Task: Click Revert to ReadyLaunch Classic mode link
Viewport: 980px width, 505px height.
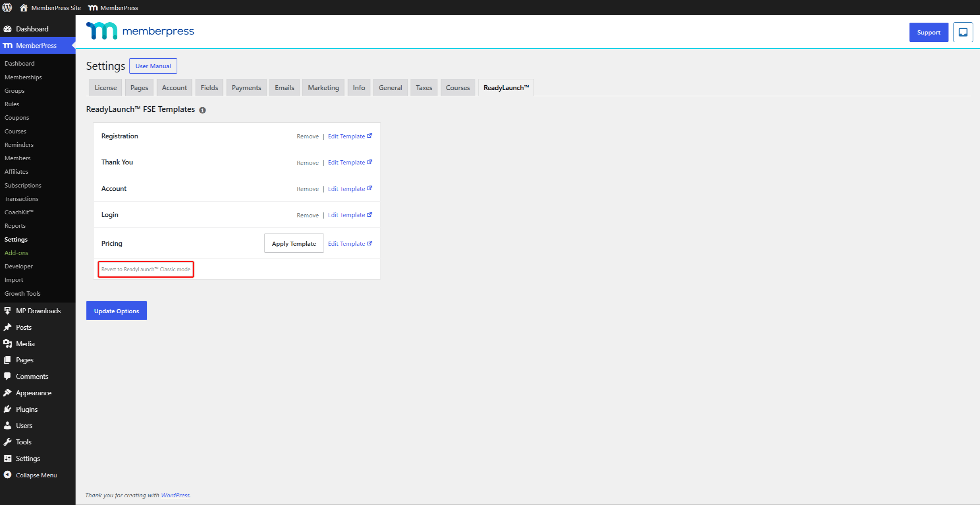Action: pyautogui.click(x=146, y=269)
